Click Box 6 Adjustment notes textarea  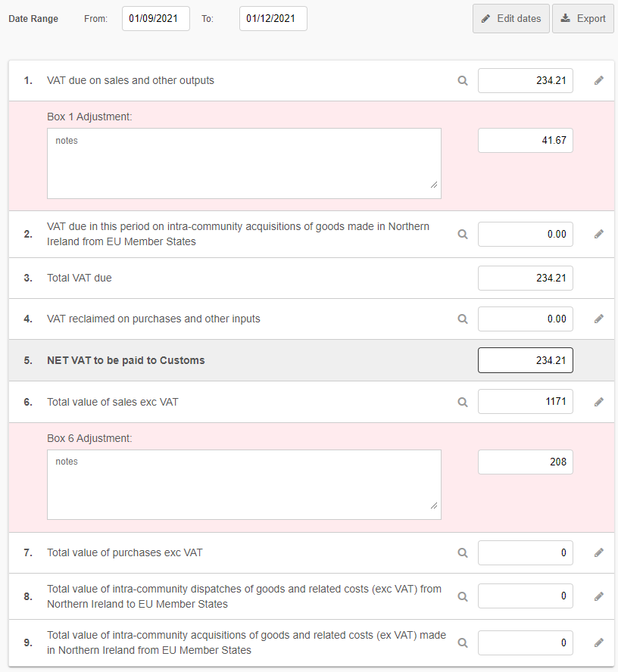coord(244,485)
